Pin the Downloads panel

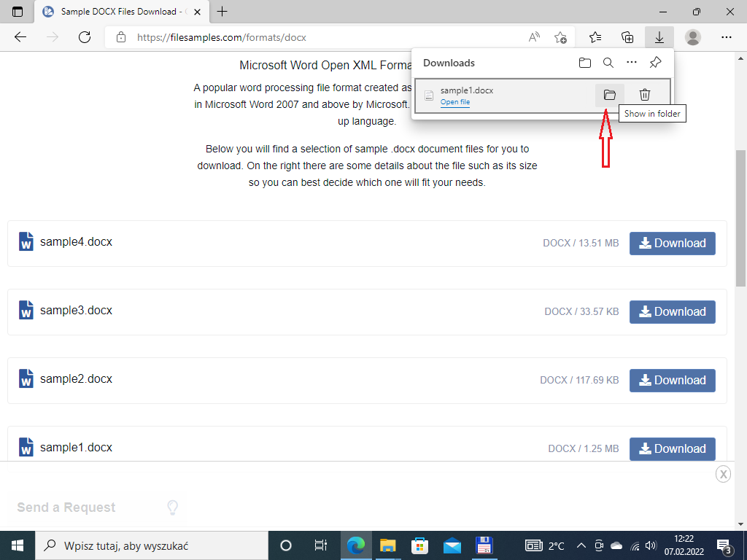click(656, 63)
